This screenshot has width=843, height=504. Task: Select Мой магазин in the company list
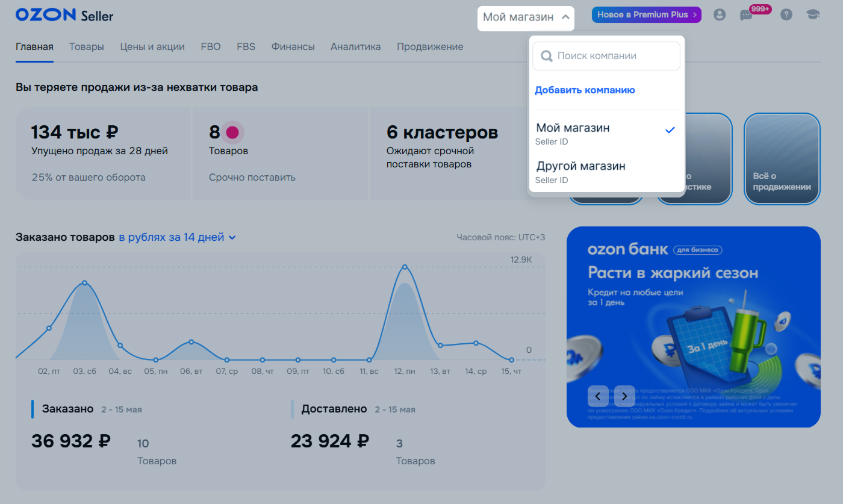(606, 134)
